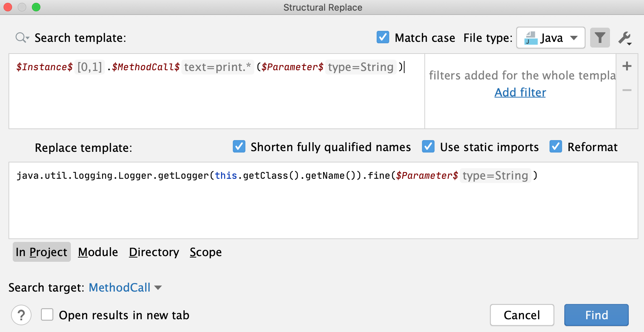Select the Directory search scope
This screenshot has width=644, height=332.
click(154, 252)
